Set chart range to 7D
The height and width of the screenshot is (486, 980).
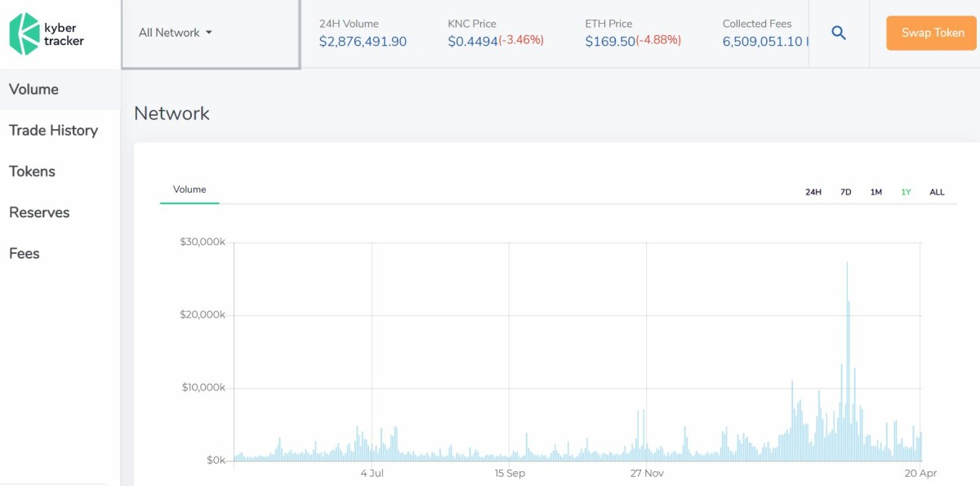click(846, 192)
